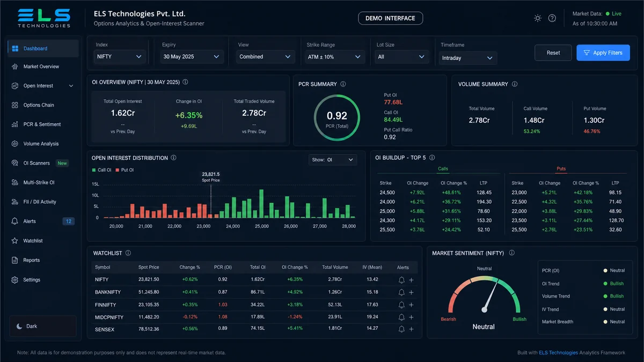This screenshot has height=362, width=644.
Task: Open Options Chain menu item
Action: (43, 105)
